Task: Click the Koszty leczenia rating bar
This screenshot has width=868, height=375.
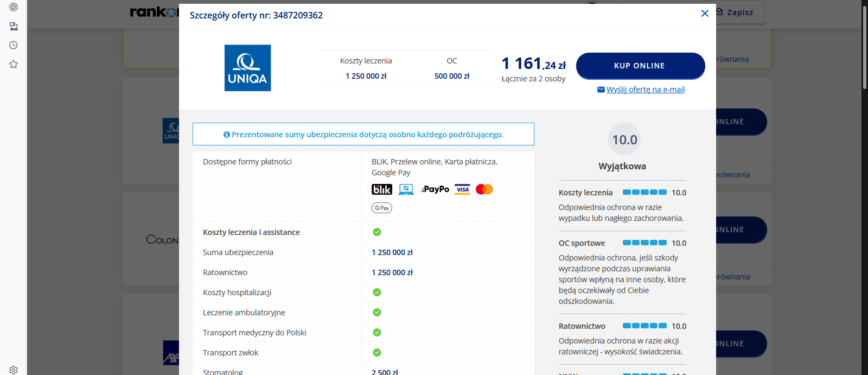Action: click(x=644, y=192)
